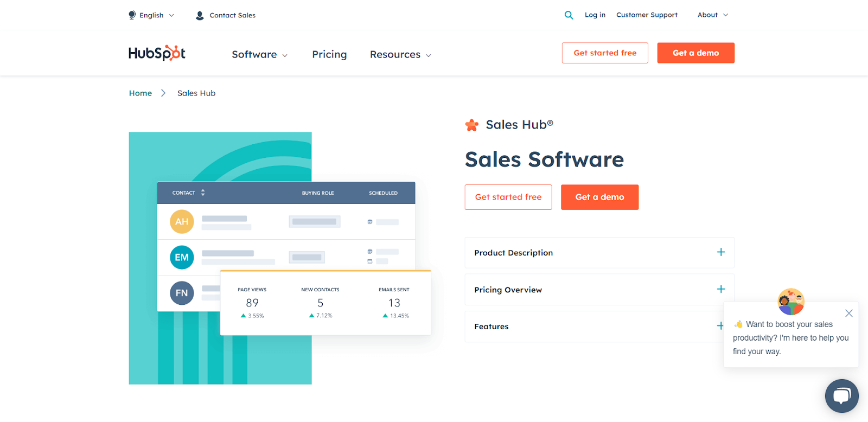
Task: Click the 5 new contacts value
Action: [321, 303]
